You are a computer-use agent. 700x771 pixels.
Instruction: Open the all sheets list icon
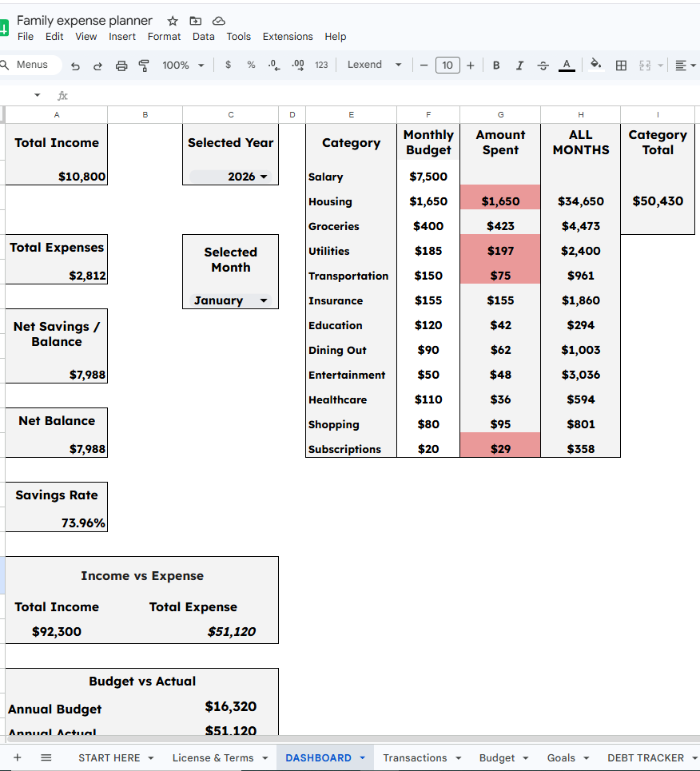46,757
